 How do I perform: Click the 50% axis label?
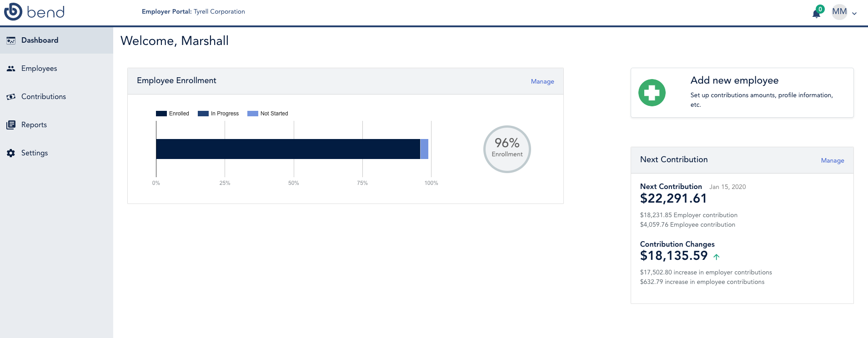point(294,183)
